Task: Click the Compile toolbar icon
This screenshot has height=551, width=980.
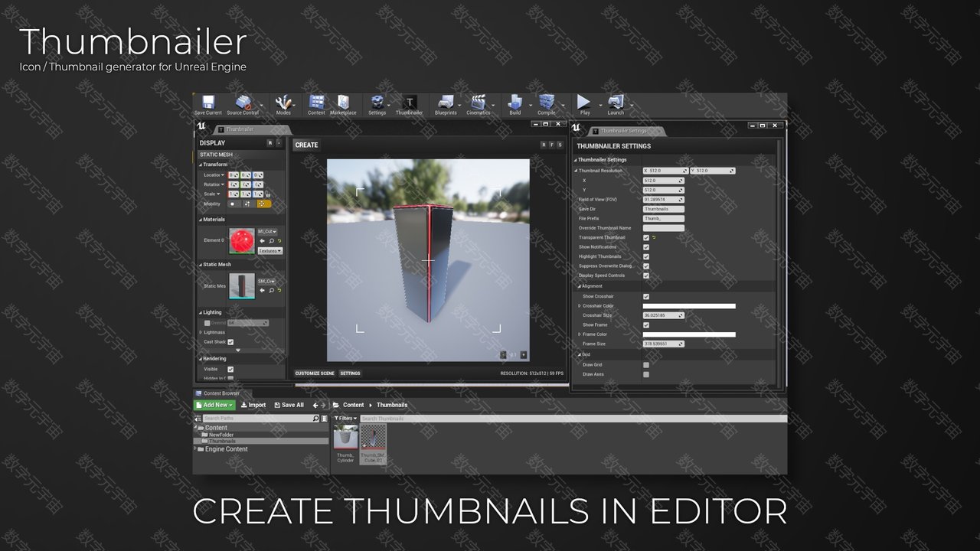Action: (547, 103)
